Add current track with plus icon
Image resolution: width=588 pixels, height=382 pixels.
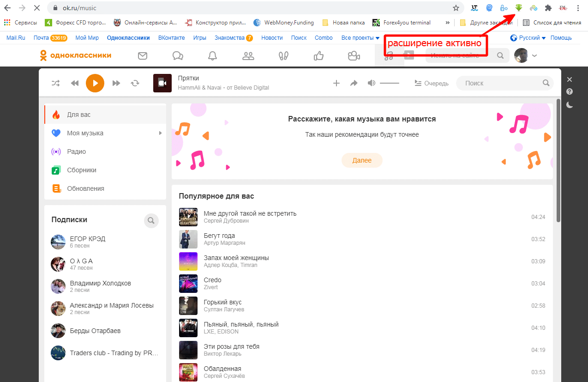pos(336,83)
